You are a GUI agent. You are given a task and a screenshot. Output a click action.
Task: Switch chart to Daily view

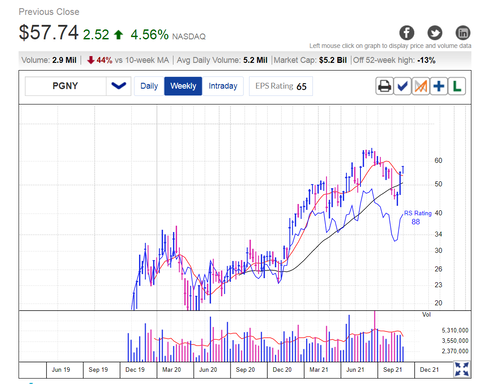(x=149, y=86)
